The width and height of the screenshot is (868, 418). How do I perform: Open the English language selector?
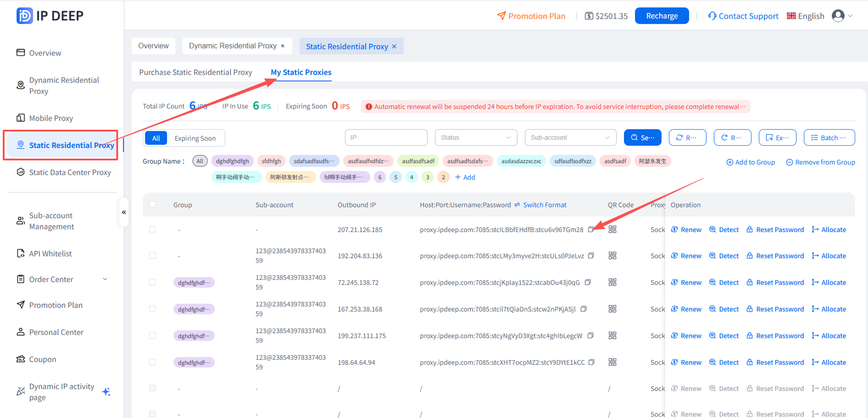click(805, 16)
